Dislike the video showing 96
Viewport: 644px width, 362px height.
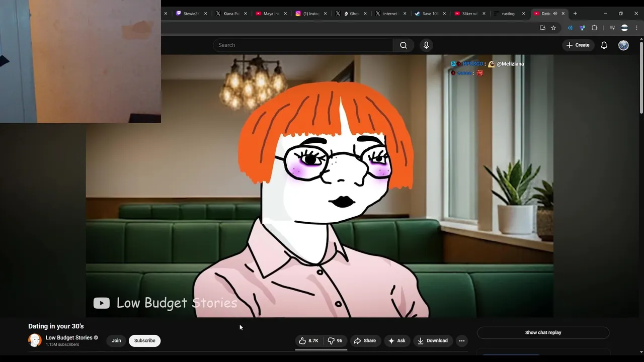pyautogui.click(x=335, y=341)
